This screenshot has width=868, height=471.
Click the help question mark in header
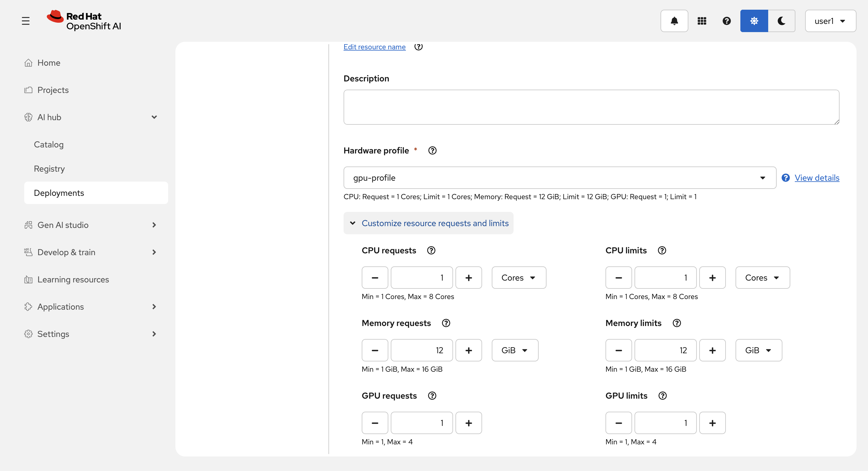click(726, 21)
